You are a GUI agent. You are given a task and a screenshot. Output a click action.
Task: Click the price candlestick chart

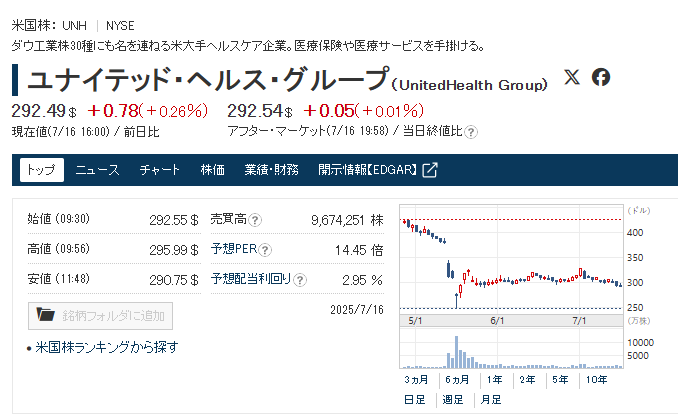(511, 260)
